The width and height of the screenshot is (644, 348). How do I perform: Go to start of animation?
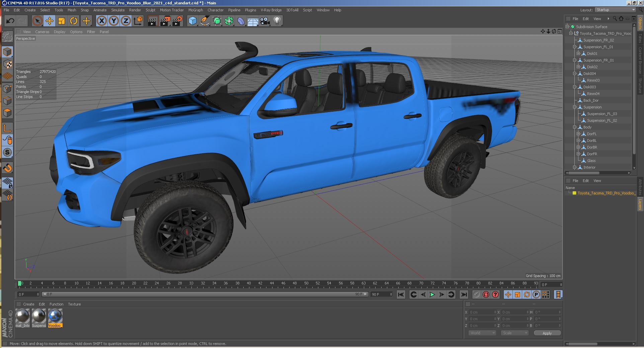tap(401, 294)
